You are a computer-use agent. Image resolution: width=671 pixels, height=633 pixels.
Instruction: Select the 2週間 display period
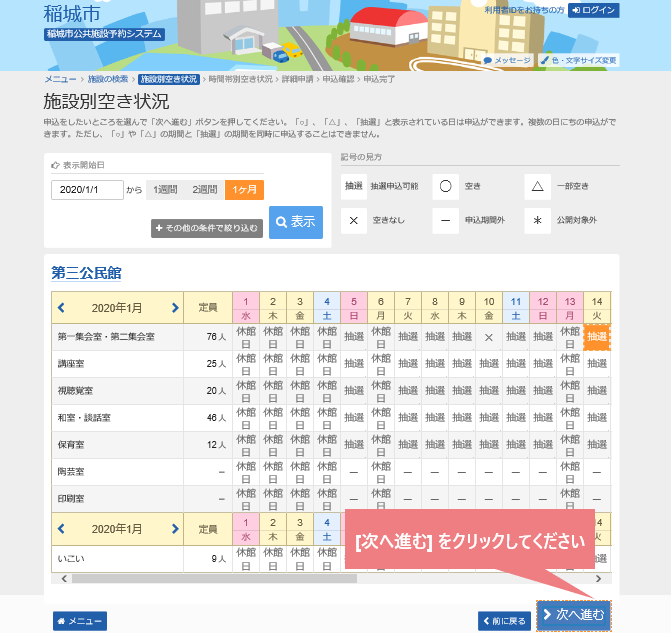tap(205, 190)
